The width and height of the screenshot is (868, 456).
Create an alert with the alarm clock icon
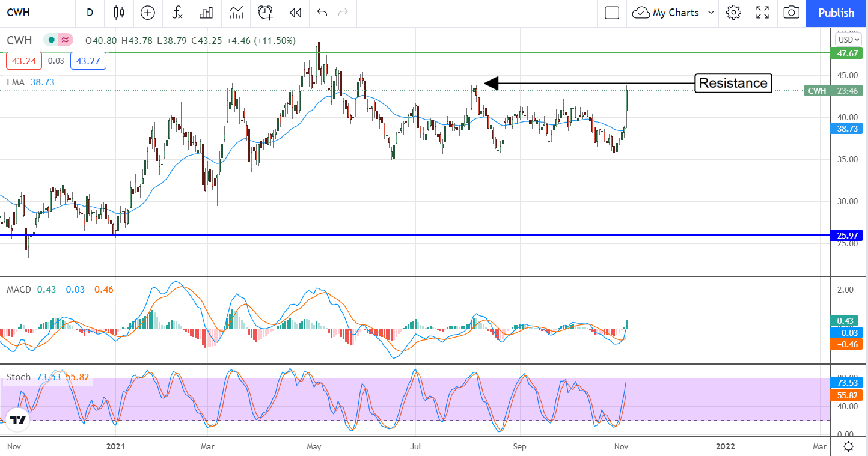pyautogui.click(x=265, y=13)
